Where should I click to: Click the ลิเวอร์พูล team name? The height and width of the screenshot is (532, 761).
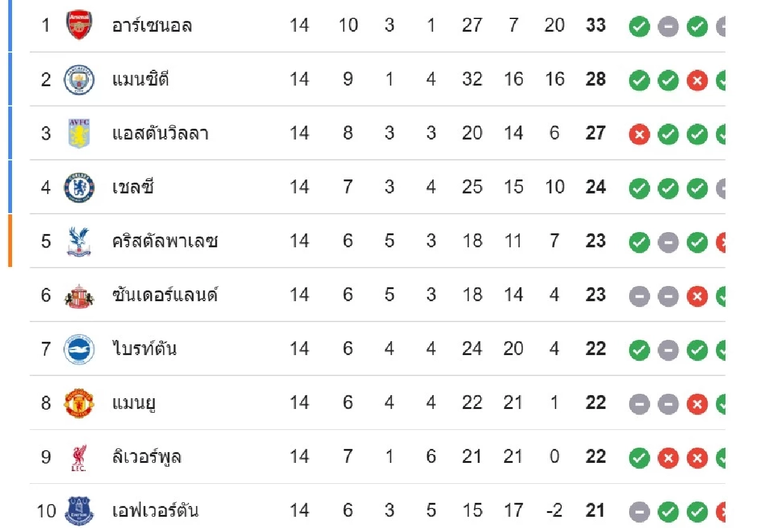146,457
